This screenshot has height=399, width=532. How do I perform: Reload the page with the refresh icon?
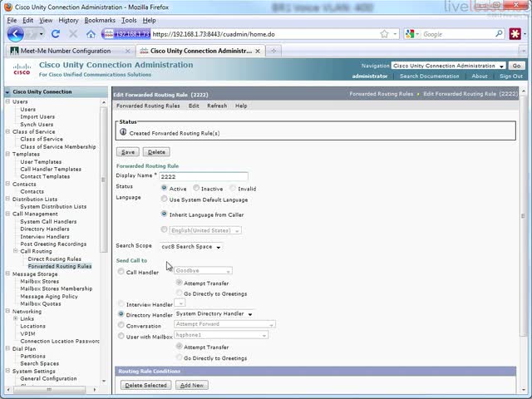(56, 34)
